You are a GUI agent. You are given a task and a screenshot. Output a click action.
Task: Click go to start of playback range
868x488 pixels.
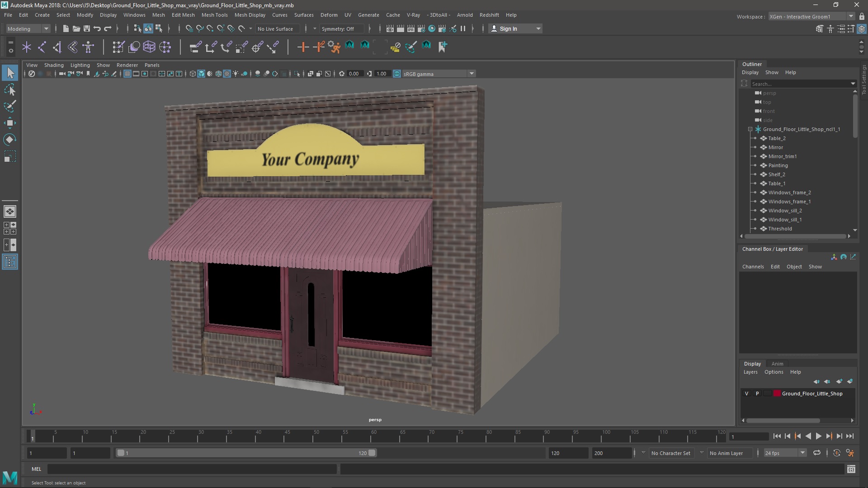coord(777,436)
